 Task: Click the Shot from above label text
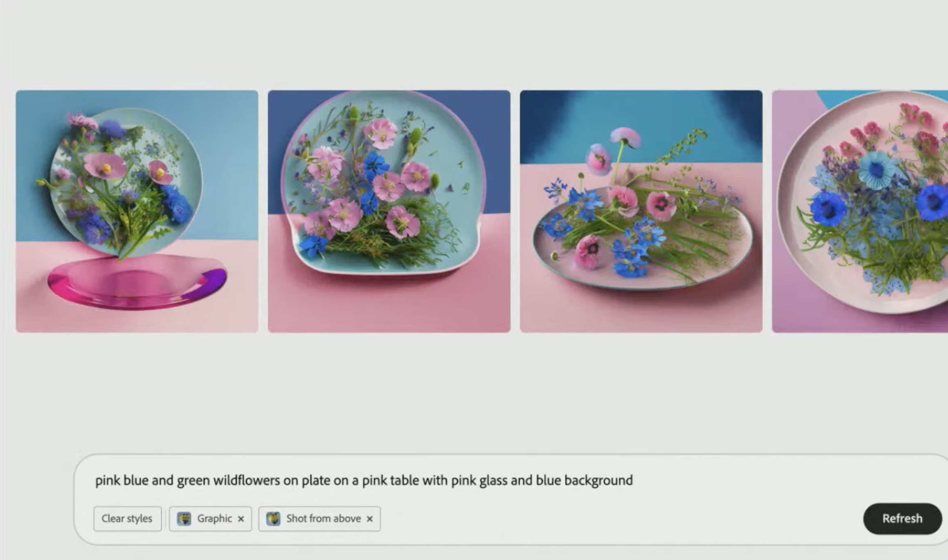pyautogui.click(x=323, y=519)
